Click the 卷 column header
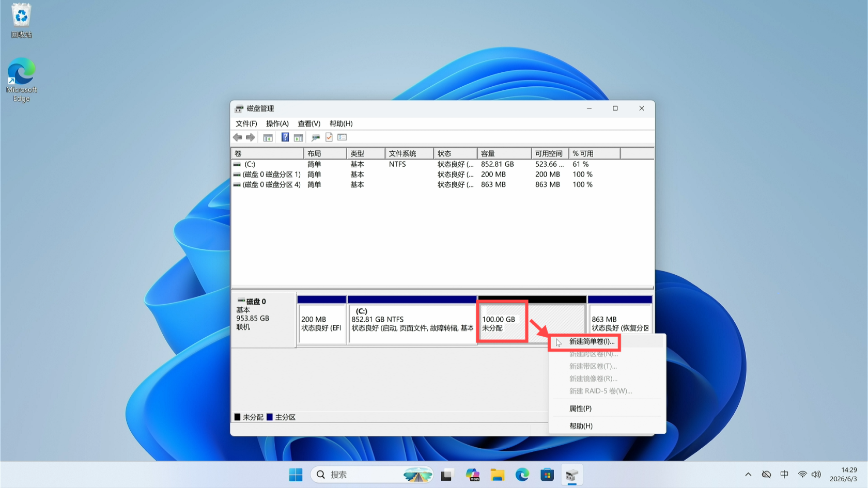Image resolution: width=868 pixels, height=488 pixels. coord(268,154)
